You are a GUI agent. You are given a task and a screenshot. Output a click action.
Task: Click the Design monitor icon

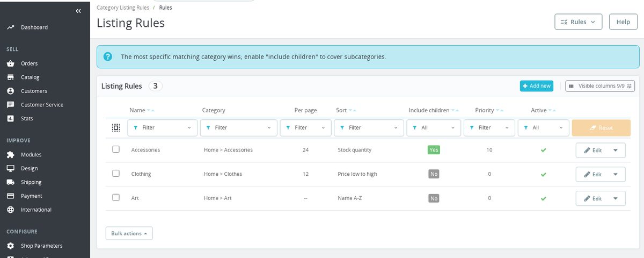pyautogui.click(x=10, y=168)
